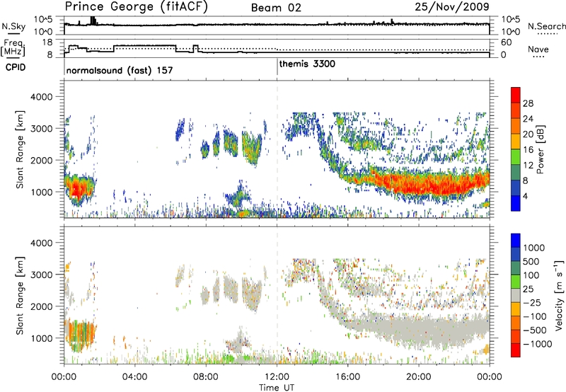This screenshot has height=392, width=566.
Task: Click the gray -25 to 25 segment of the velocity colorbar
Action: point(516,295)
